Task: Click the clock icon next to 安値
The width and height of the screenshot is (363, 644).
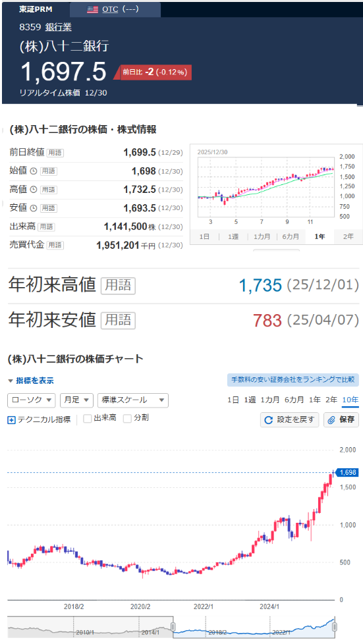Action: click(x=34, y=208)
